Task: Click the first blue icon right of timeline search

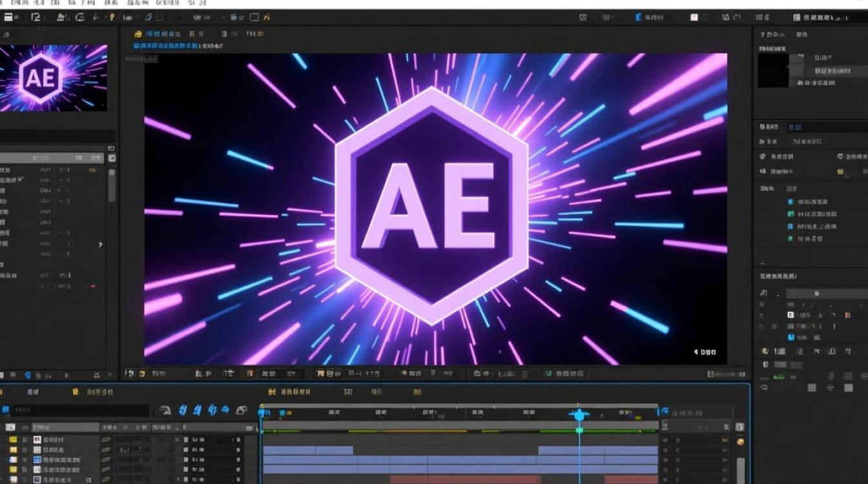Action: point(182,410)
